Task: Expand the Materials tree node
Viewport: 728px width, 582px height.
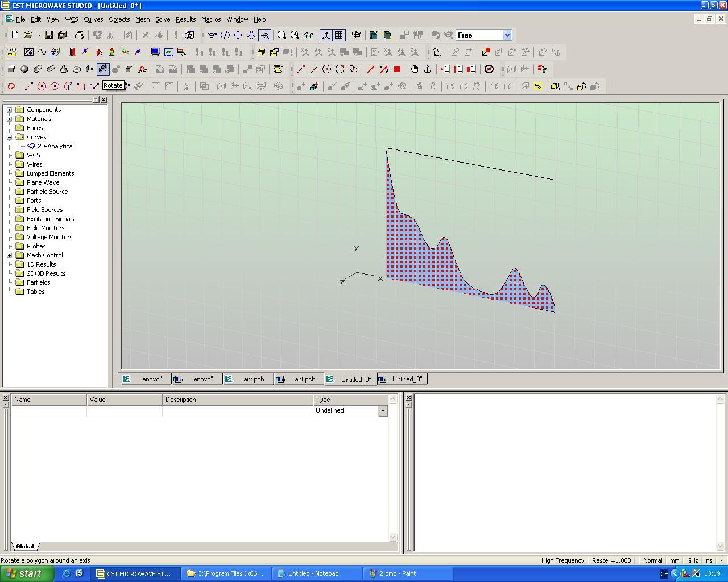Action: 10,119
